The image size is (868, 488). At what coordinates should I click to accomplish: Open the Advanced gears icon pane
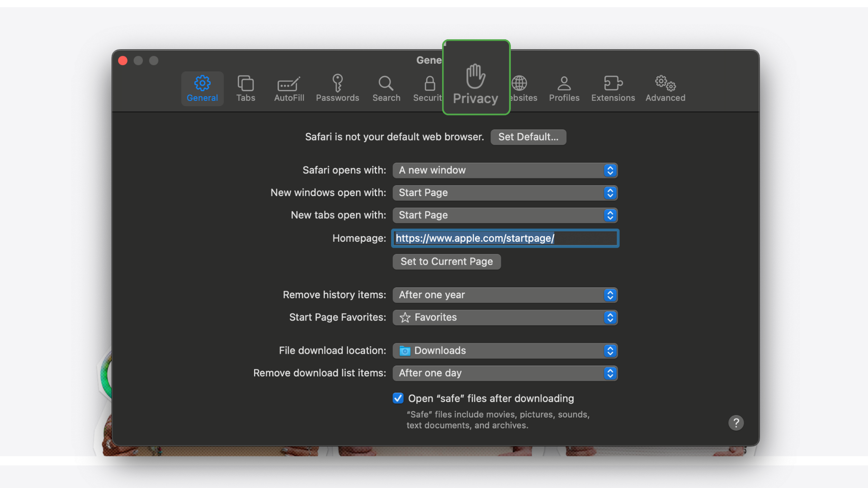click(665, 89)
